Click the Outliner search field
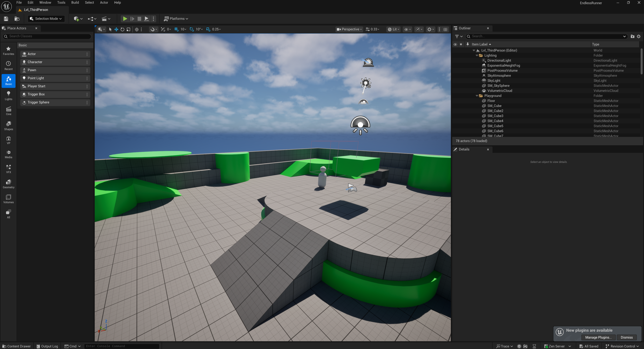The width and height of the screenshot is (644, 349). (x=546, y=36)
